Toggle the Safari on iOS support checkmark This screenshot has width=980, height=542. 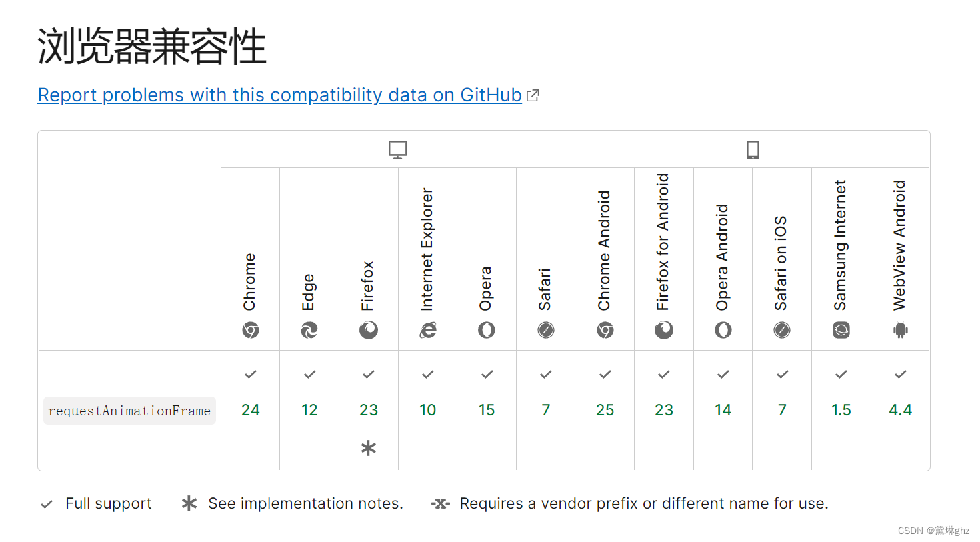pos(781,374)
